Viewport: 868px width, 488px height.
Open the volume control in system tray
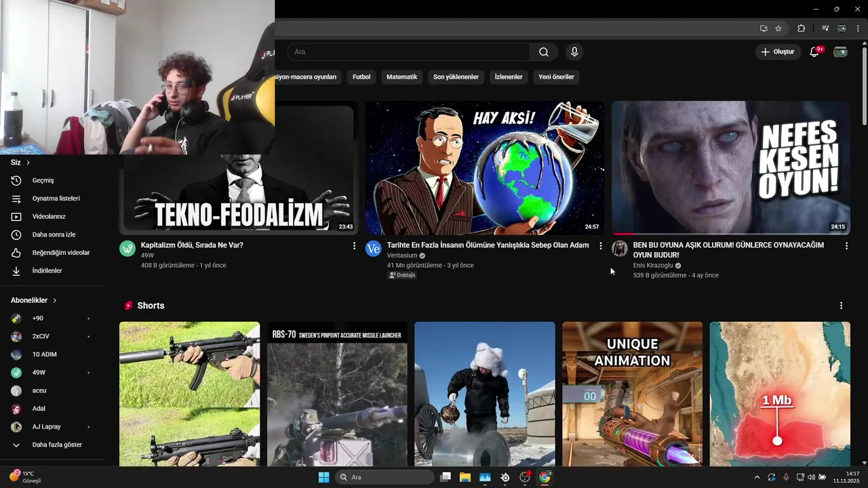click(811, 477)
